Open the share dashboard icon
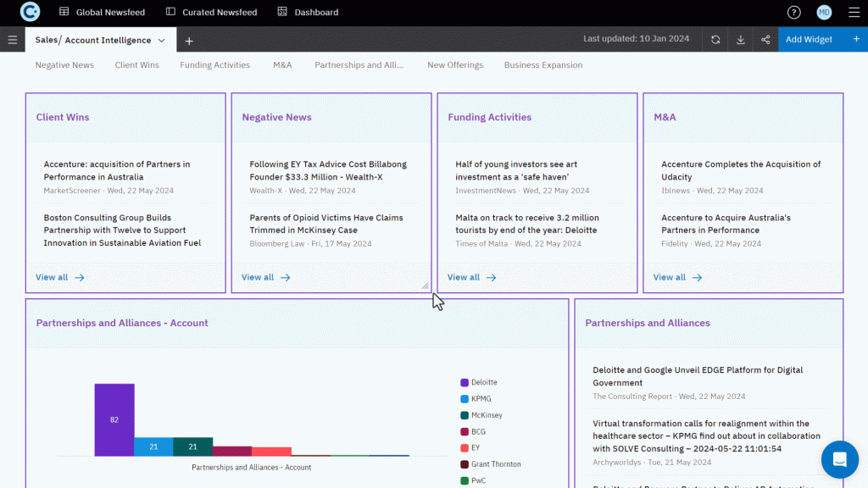This screenshot has height=488, width=868. (x=765, y=39)
